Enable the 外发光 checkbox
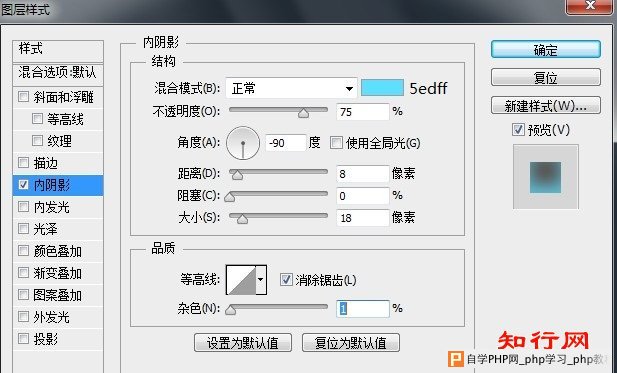617x373 pixels. (24, 316)
